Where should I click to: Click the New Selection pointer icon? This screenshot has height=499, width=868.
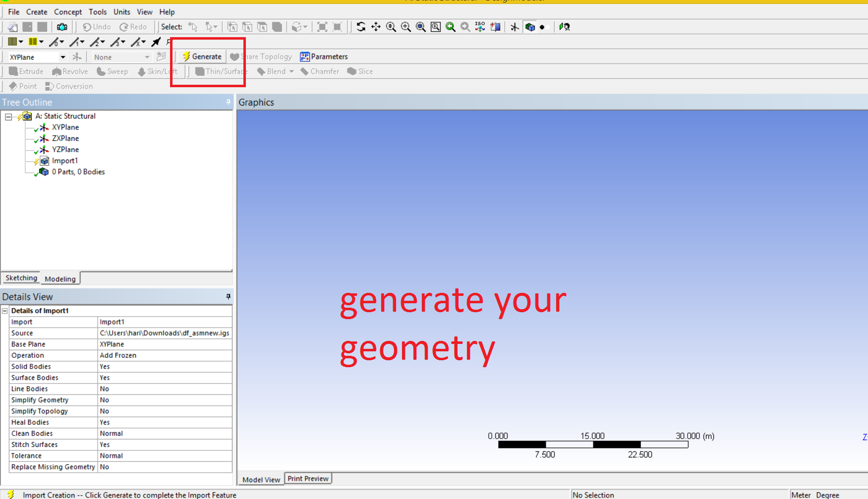[193, 27]
